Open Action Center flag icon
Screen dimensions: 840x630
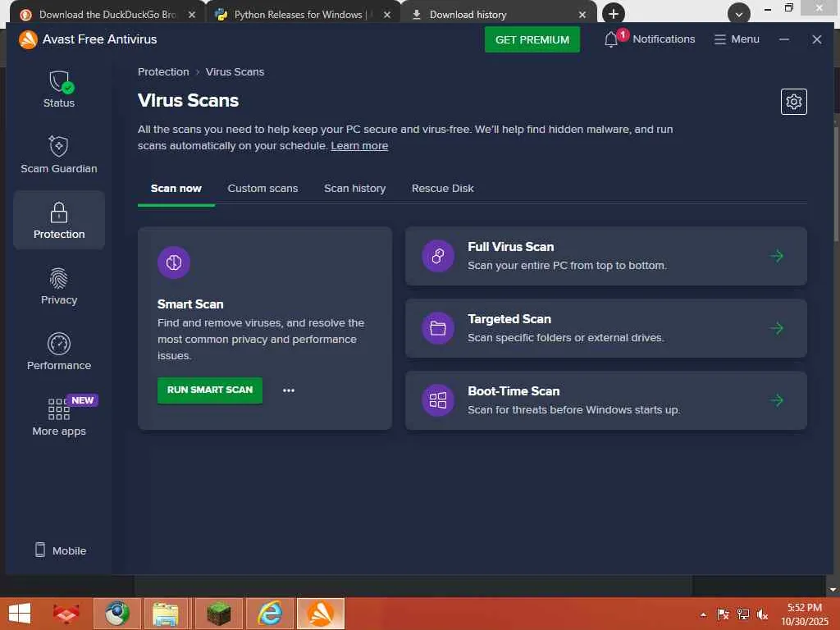[723, 614]
